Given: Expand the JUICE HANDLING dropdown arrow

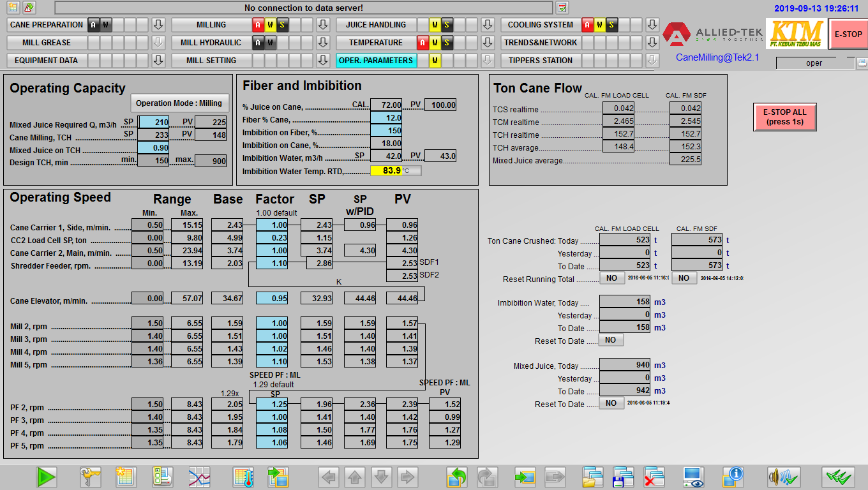Looking at the screenshot, I should 488,25.
